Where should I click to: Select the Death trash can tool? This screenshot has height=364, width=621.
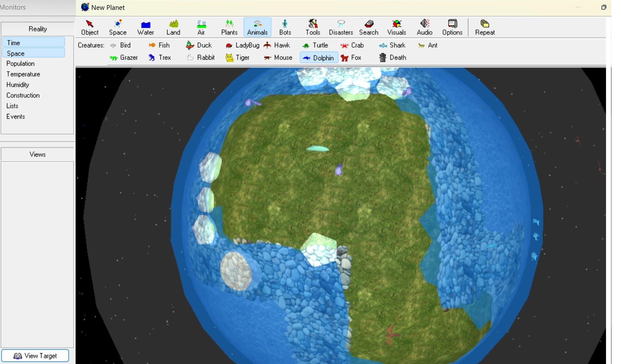[393, 58]
